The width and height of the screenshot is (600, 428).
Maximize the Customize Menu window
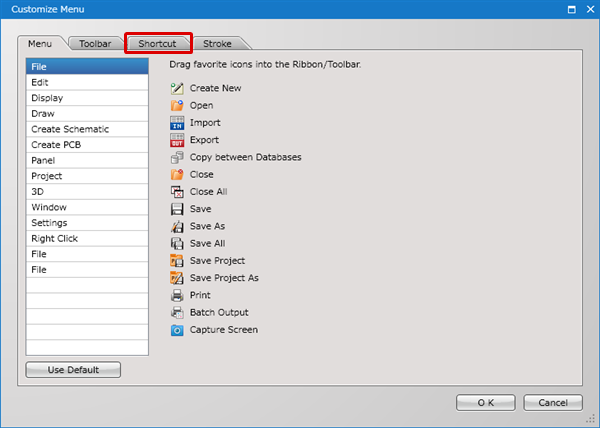click(x=571, y=9)
